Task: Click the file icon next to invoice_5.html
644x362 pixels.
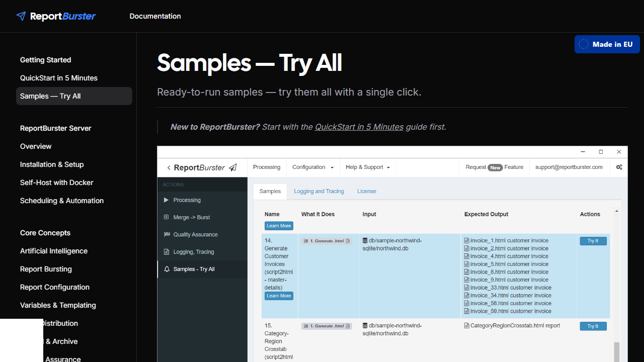Action: [x=467, y=264]
